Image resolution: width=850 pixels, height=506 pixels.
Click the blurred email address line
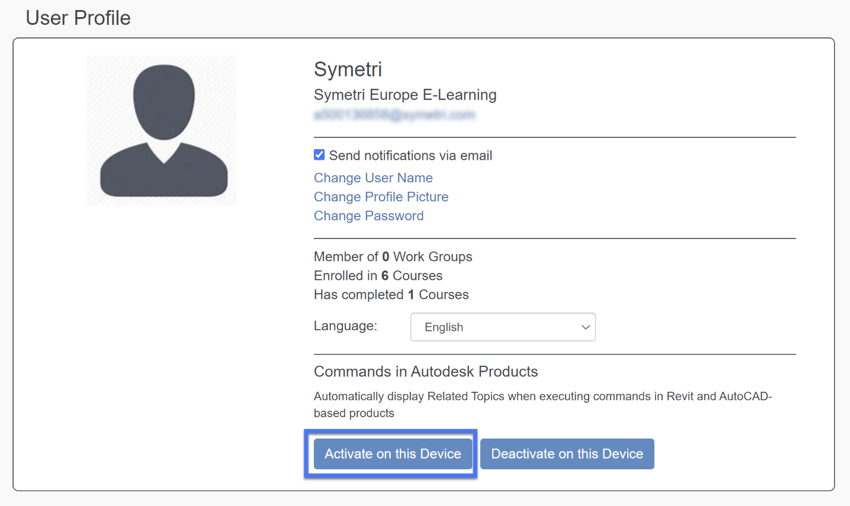click(x=395, y=115)
